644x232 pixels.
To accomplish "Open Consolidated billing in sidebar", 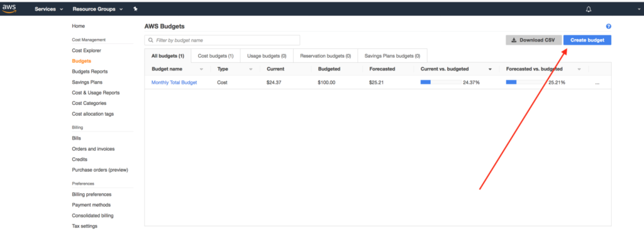I will [x=93, y=216].
